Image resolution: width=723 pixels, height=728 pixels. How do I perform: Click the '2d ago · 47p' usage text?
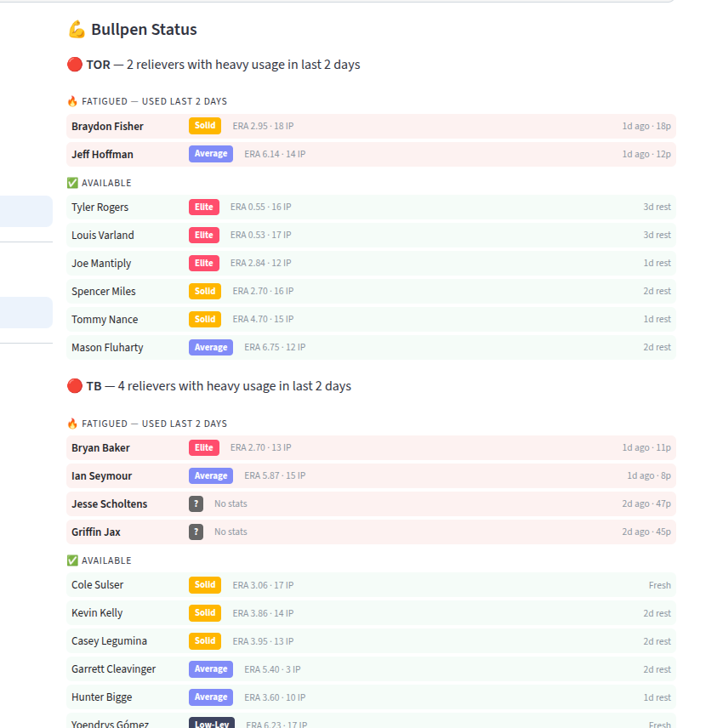pyautogui.click(x=646, y=503)
